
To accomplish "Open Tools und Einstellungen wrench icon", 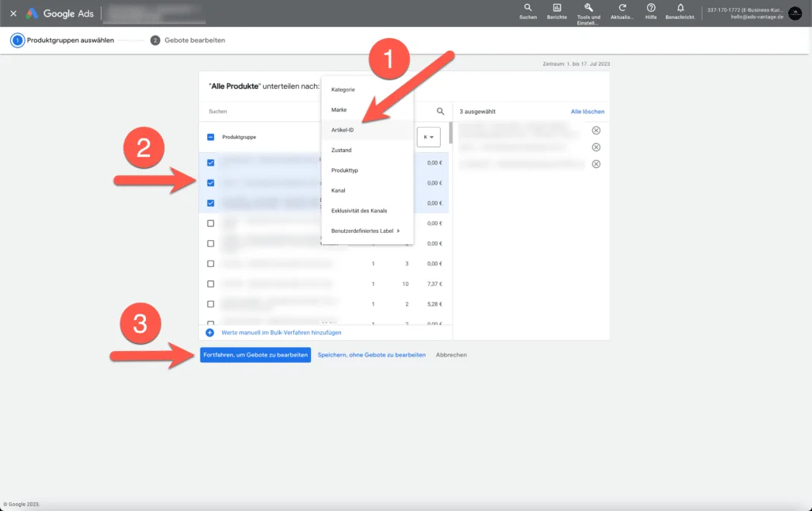I will tap(589, 13).
